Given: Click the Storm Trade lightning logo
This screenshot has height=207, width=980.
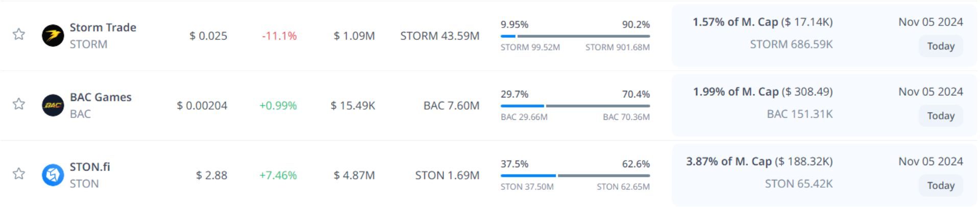Looking at the screenshot, I should tap(53, 36).
